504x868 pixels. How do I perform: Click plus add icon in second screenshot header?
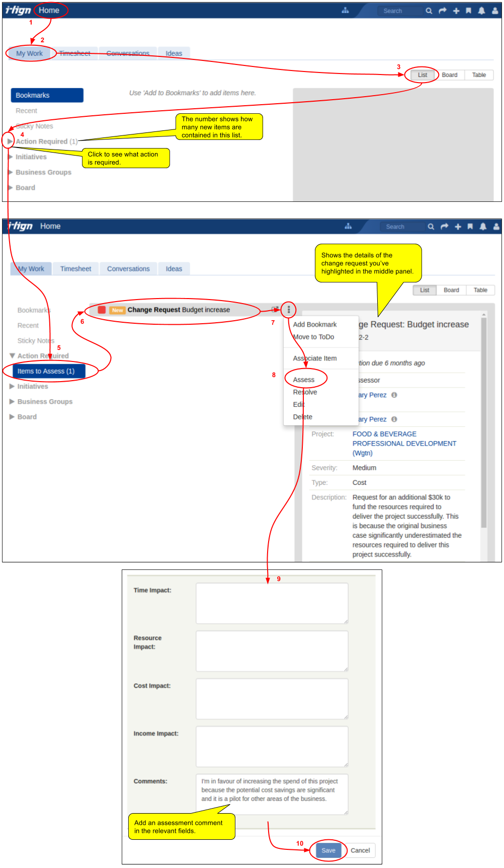point(458,227)
